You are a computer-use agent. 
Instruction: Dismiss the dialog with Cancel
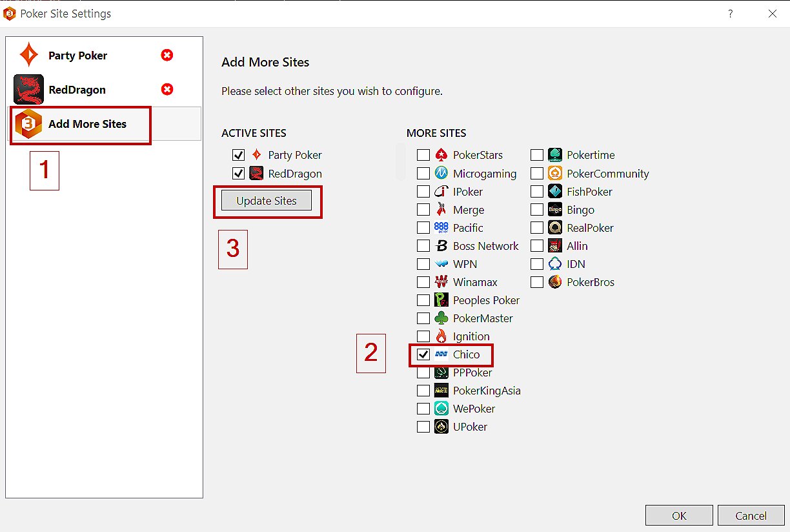tap(751, 515)
